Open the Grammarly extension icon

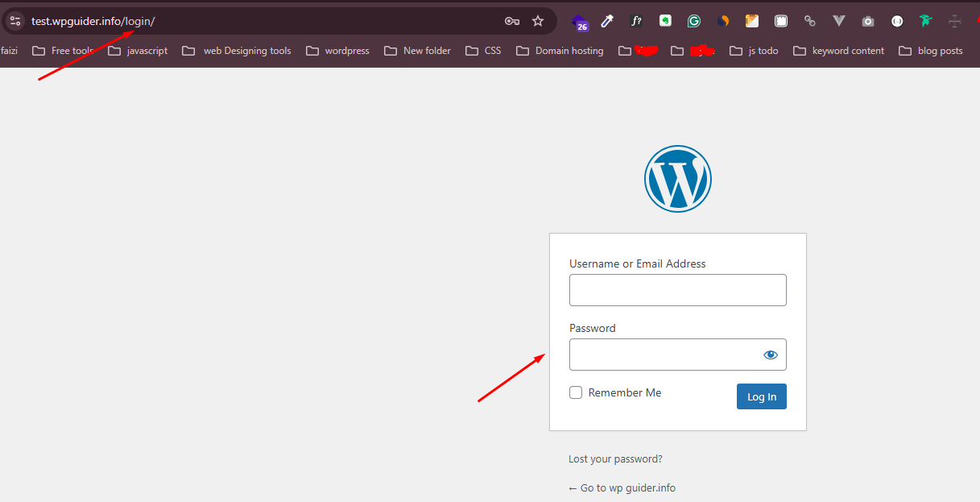click(x=694, y=21)
